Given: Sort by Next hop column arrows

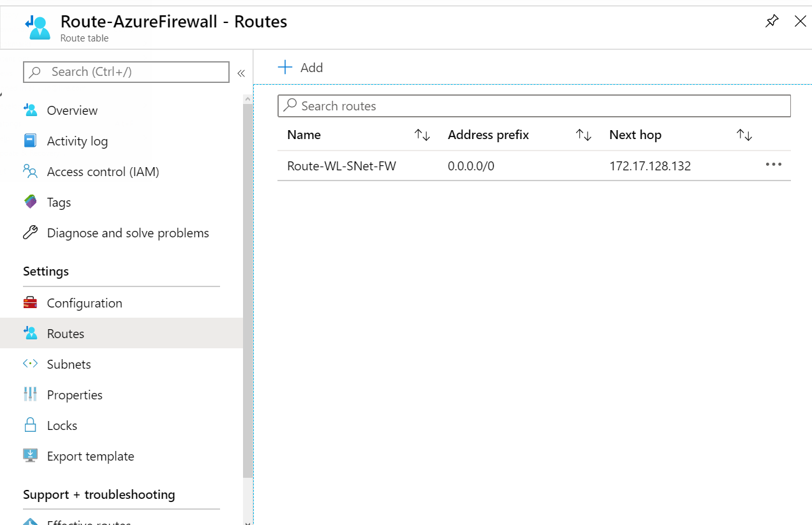Looking at the screenshot, I should 744,135.
